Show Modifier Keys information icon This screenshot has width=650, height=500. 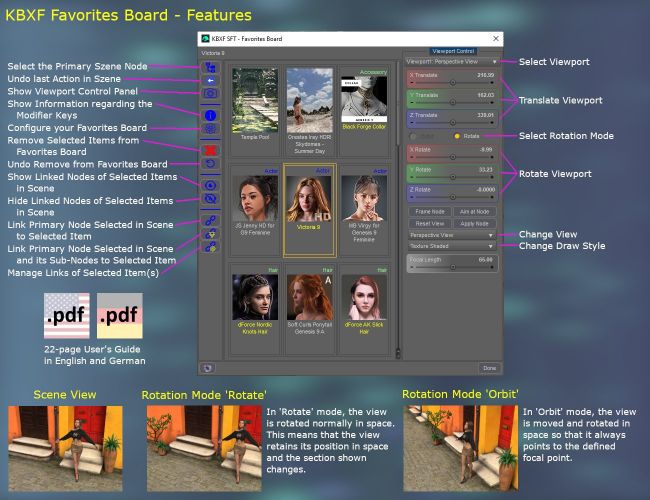(x=210, y=114)
